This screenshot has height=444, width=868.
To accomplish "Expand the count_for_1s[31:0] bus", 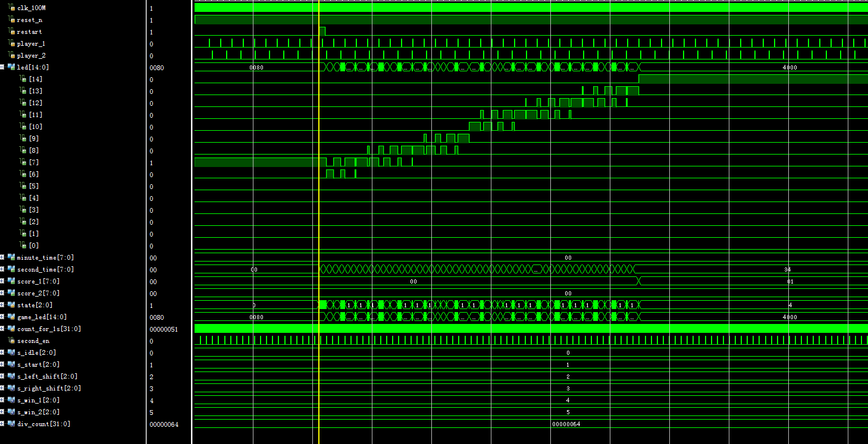I will (x=2, y=329).
